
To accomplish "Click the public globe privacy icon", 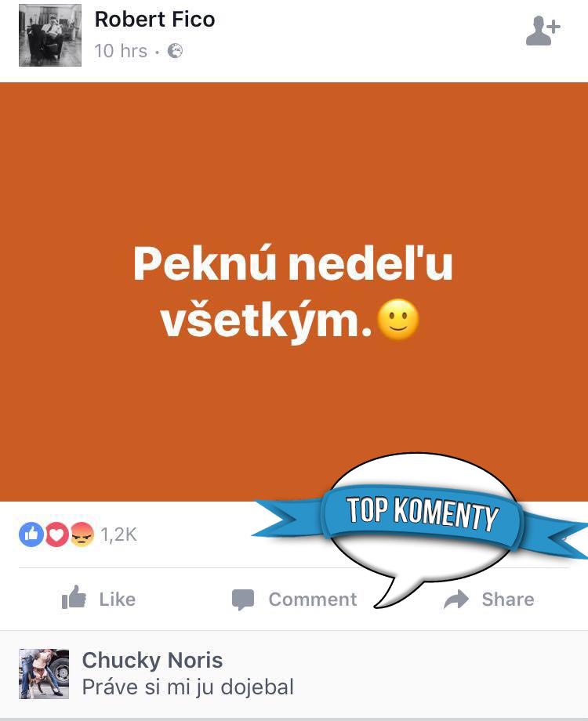I will coord(175,51).
